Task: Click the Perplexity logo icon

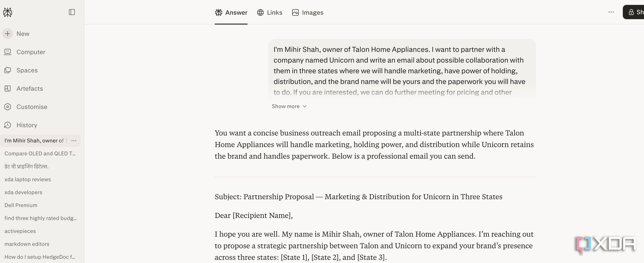Action: (8, 12)
